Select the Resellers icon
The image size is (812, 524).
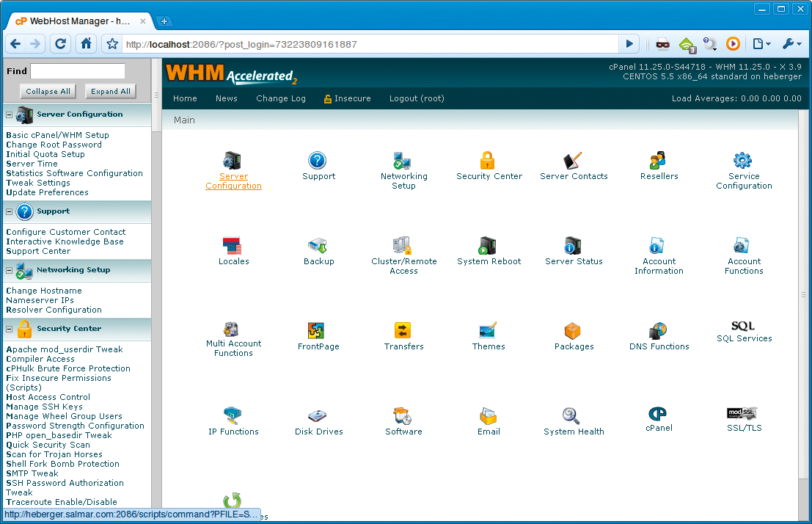658,161
